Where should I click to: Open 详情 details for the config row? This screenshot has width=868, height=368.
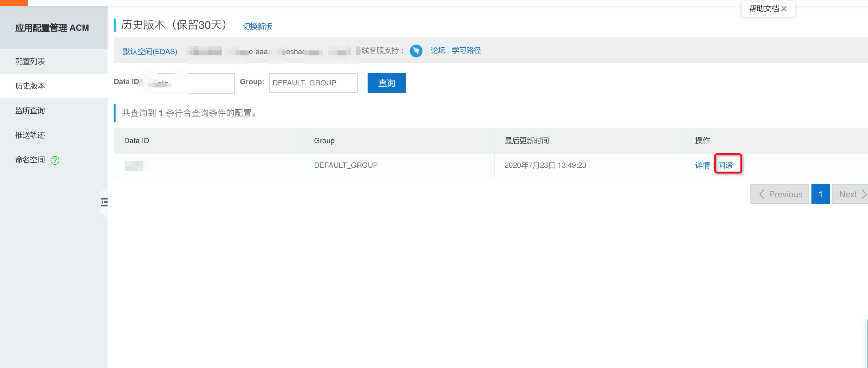(x=702, y=165)
